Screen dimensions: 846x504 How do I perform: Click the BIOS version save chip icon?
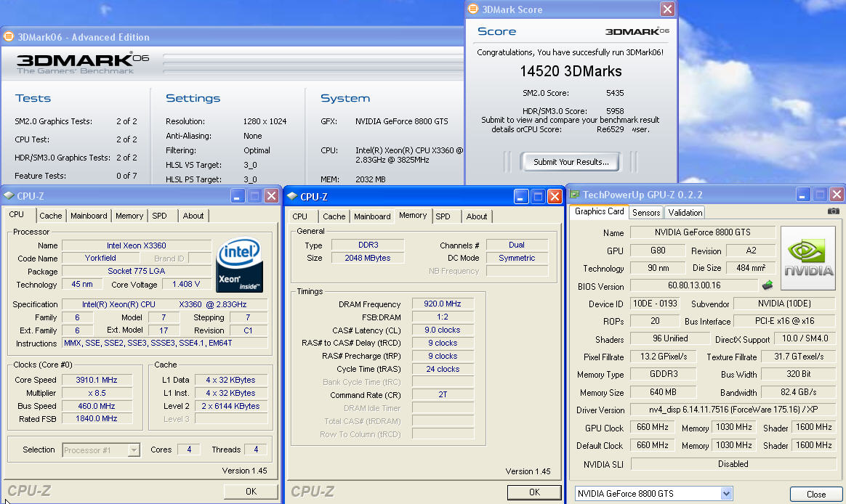point(768,285)
